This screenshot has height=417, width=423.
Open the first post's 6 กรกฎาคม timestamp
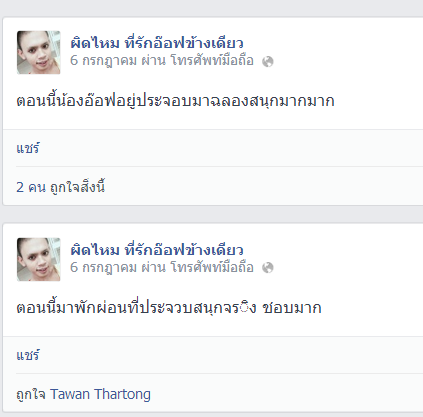pos(103,61)
